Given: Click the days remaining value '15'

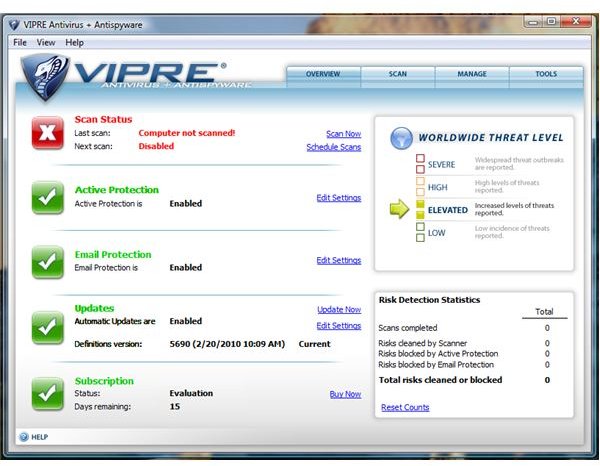Looking at the screenshot, I should point(175,407).
